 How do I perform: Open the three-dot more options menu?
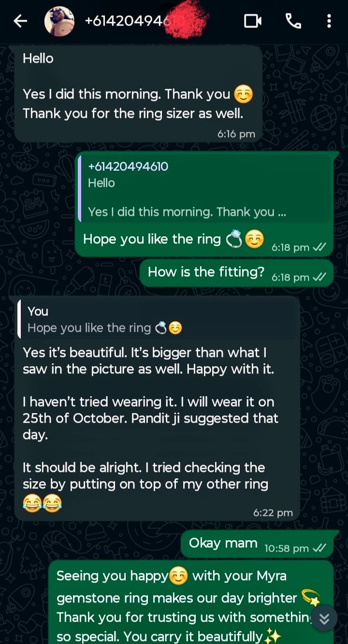tap(329, 21)
